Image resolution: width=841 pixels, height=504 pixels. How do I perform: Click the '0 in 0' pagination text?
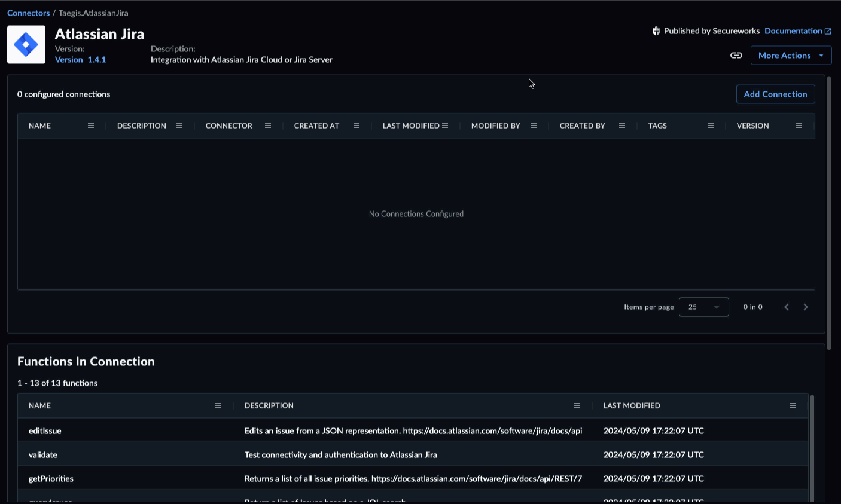(x=753, y=307)
